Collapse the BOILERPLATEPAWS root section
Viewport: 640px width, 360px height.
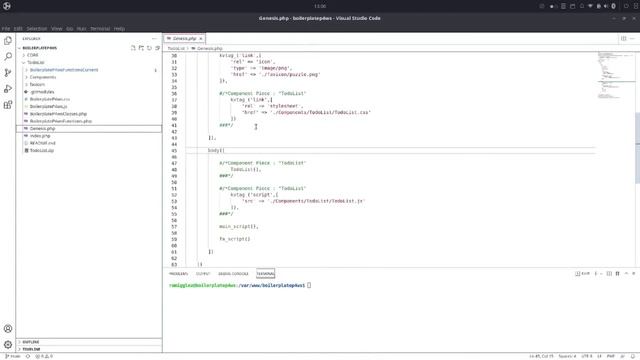(40, 48)
